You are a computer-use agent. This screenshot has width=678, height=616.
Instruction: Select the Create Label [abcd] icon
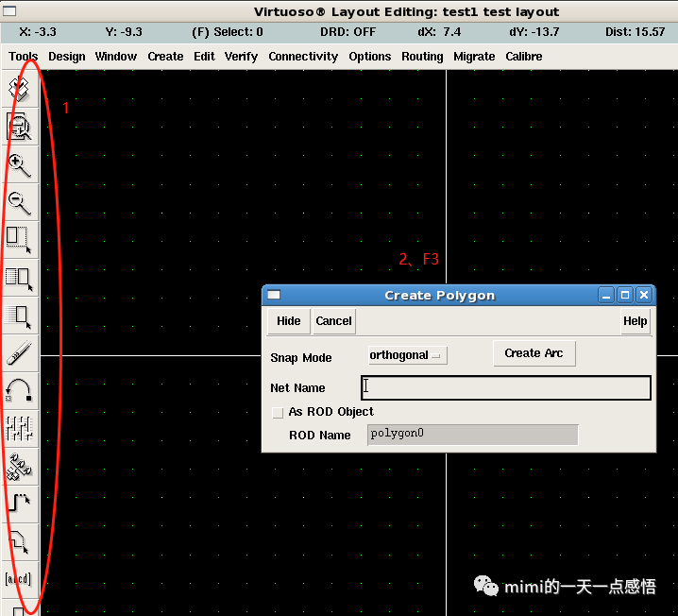click(x=19, y=579)
